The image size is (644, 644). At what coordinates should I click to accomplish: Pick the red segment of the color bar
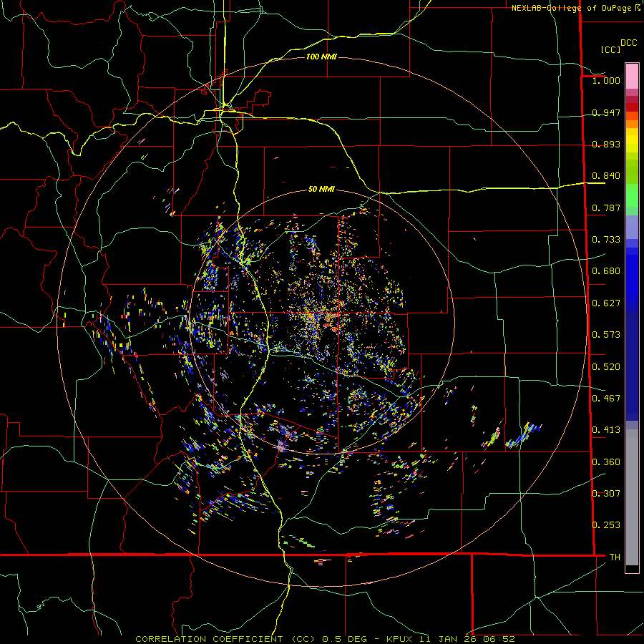(x=632, y=107)
